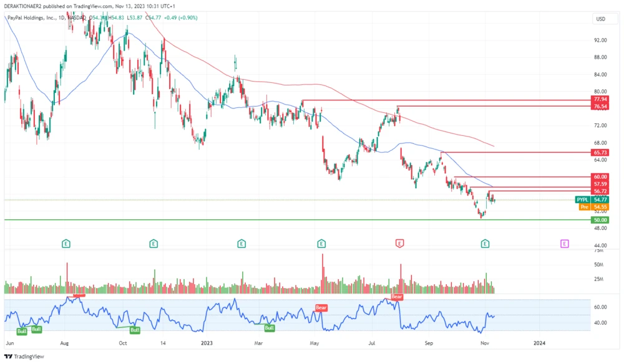This screenshot has height=364, width=624.
Task: Click the 56.72 price level label
Action: (x=599, y=191)
